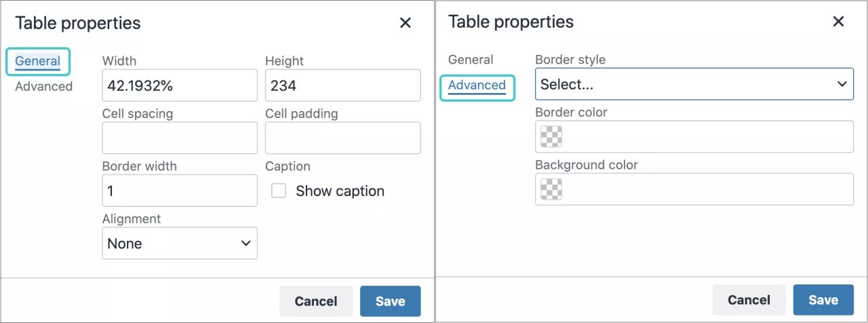Pick the Border color swatch

(x=551, y=137)
